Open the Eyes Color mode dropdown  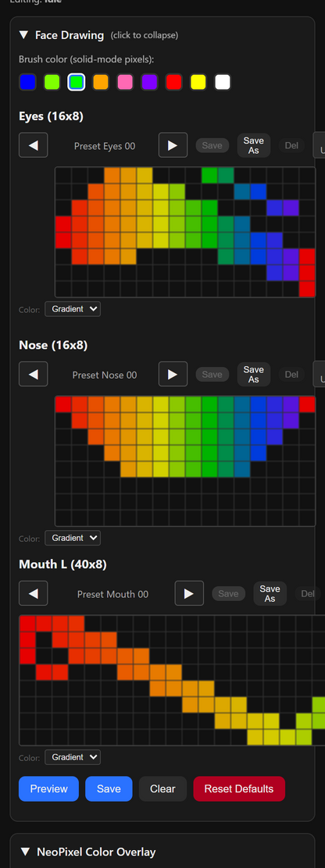[73, 309]
